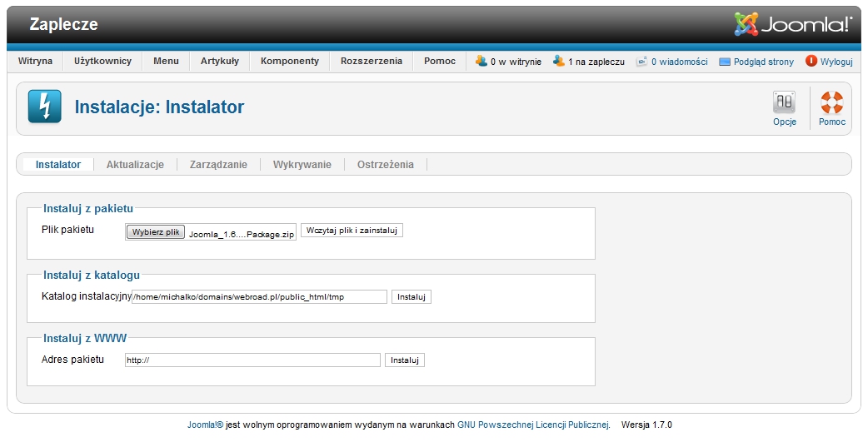Screen dimensions: 868x442
Task: Click the users on site status icon
Action: pyautogui.click(x=481, y=61)
